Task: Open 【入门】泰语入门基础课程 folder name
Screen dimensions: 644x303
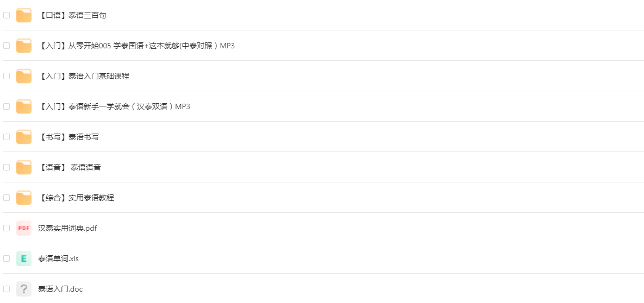Action: [84, 76]
